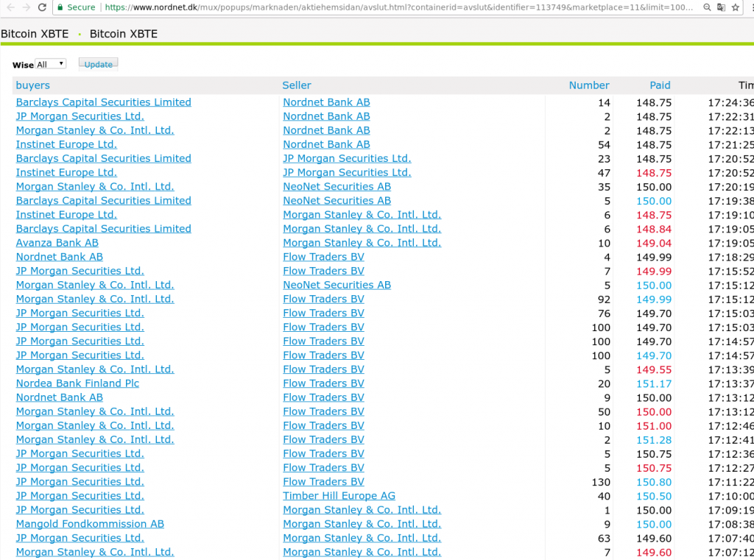Open Nordnet Bank AB seller at 17:24:36

[326, 102]
